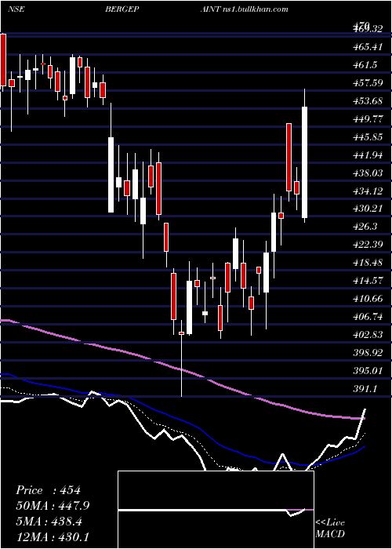Click the latest tall white candlestick
The width and height of the screenshot is (392, 549).
(304, 162)
